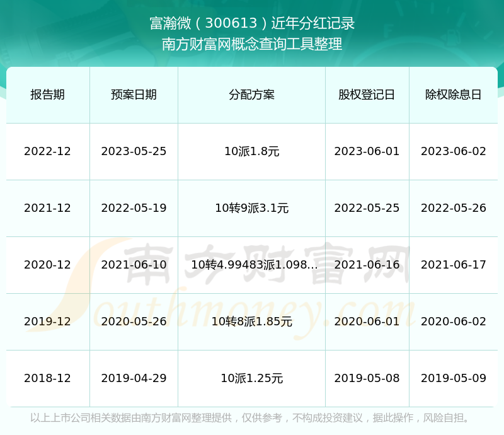This screenshot has width=504, height=435.
Task: Click report period cell 2018-12
Action: (48, 378)
